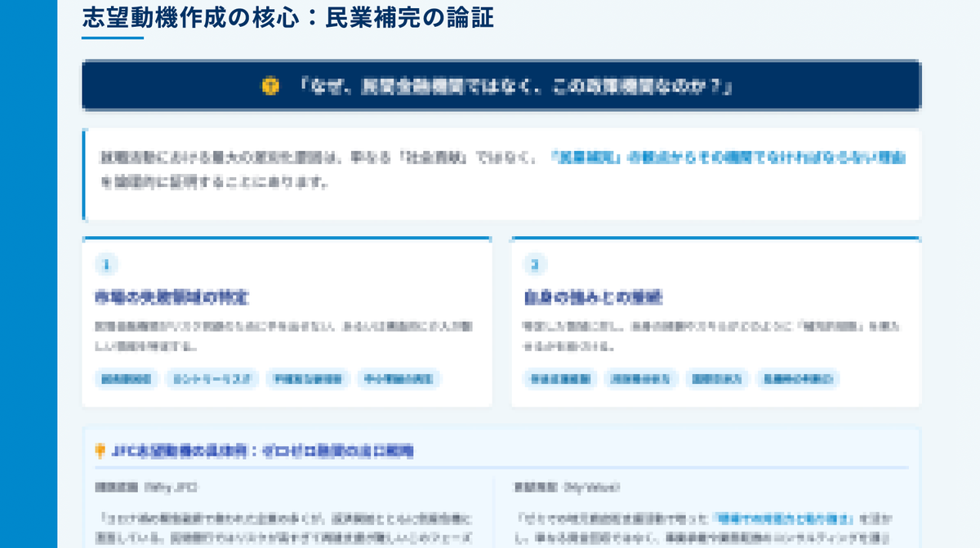The width and height of the screenshot is (980, 548).
Task: Toggle the second tag chip in card 2
Action: tap(640, 379)
